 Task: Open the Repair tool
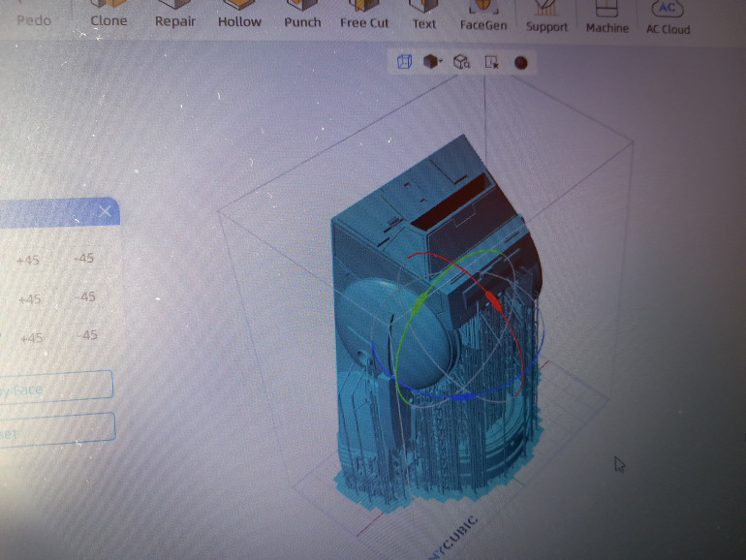(174, 15)
